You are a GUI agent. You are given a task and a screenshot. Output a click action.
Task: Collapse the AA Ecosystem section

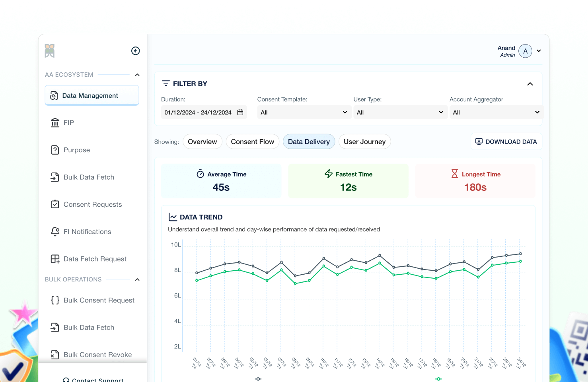click(x=137, y=75)
